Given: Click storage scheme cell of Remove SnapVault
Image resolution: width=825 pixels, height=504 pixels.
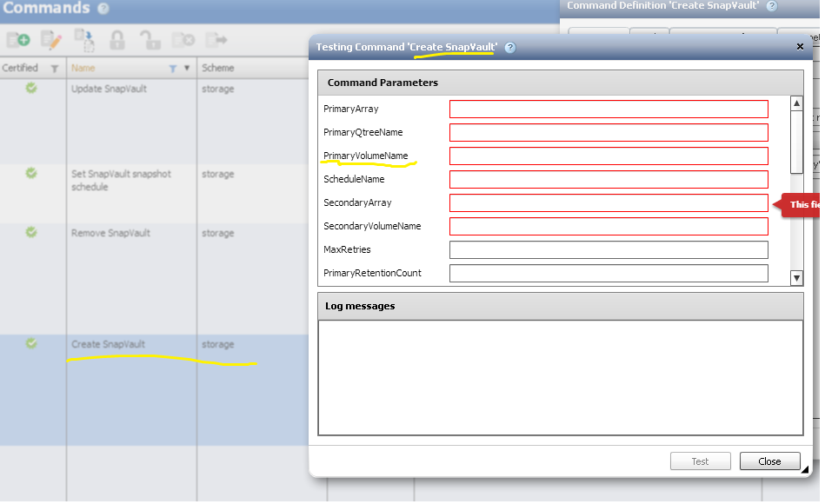Looking at the screenshot, I should 218,233.
